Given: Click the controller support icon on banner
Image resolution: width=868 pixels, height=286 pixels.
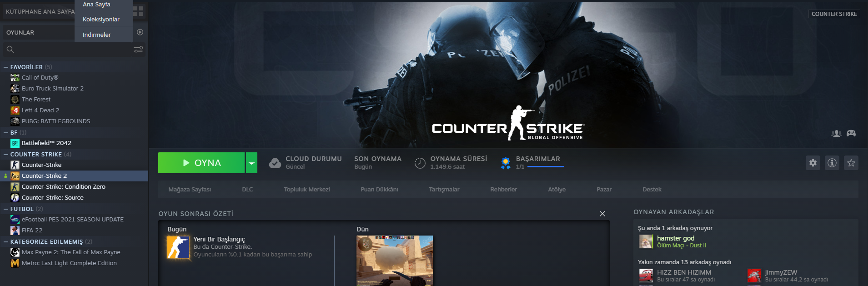Looking at the screenshot, I should (851, 133).
